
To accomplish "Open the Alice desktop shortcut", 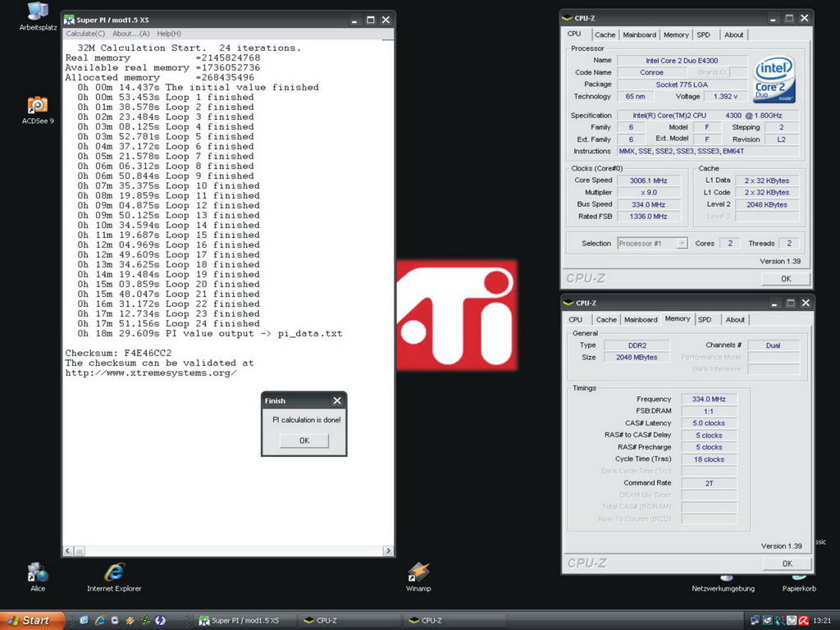I will pyautogui.click(x=38, y=577).
